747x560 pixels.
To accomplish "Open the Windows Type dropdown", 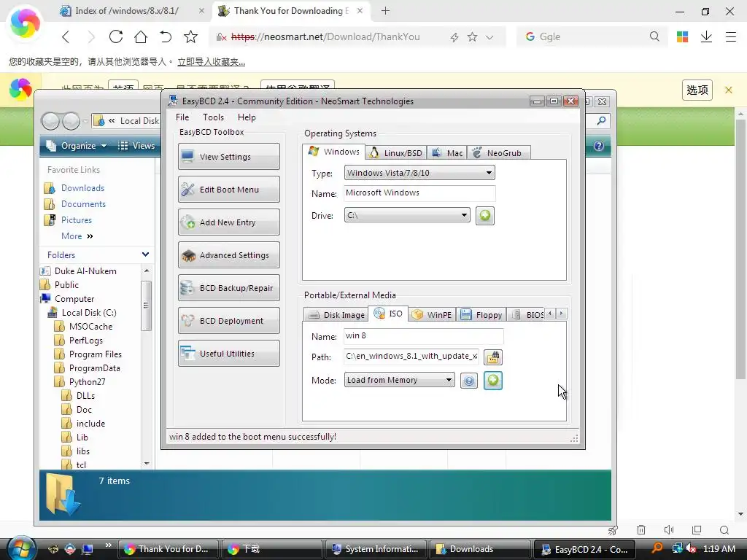I will [x=419, y=173].
